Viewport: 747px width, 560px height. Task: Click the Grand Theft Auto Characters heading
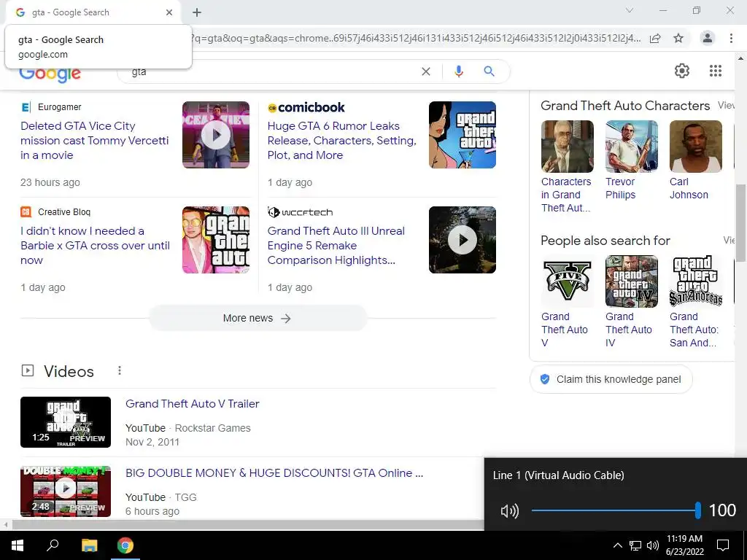(625, 106)
